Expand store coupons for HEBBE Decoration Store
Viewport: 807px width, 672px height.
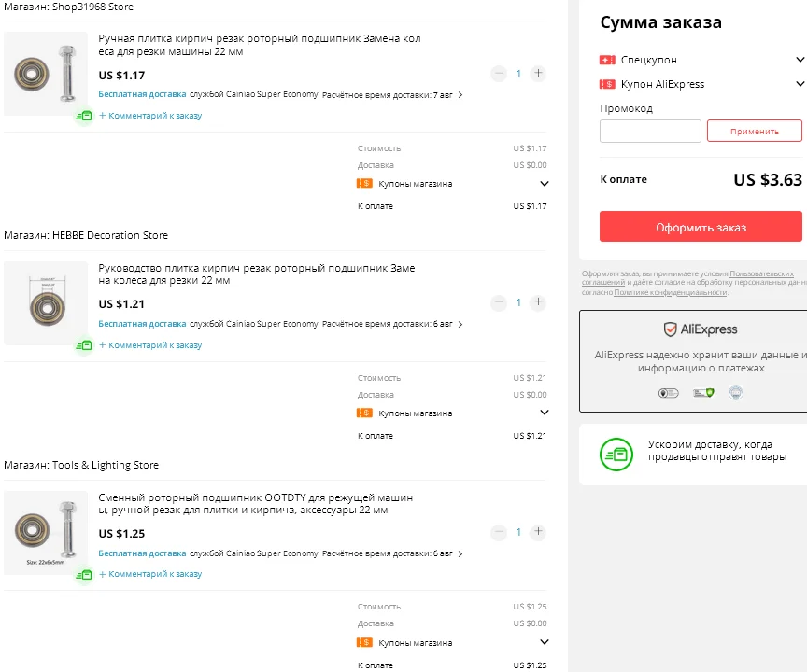click(x=544, y=413)
